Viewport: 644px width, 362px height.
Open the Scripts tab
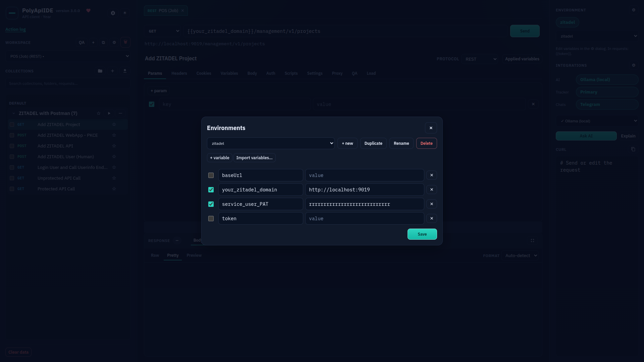[291, 73]
